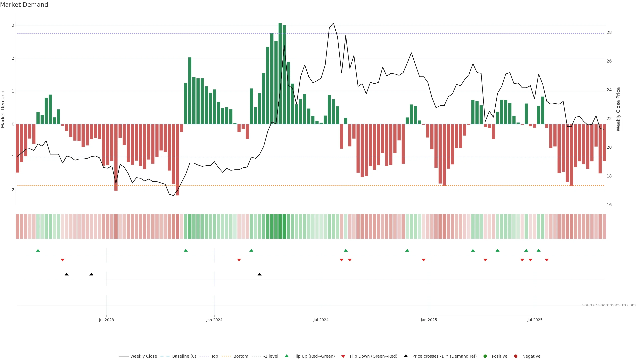Click the red Negative legend dot
Image resolution: width=644 pixels, height=362 pixels.
pyautogui.click(x=516, y=356)
